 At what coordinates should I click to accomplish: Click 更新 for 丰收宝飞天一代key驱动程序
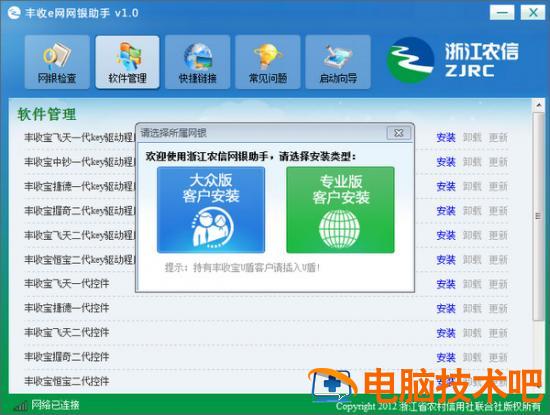pyautogui.click(x=498, y=138)
